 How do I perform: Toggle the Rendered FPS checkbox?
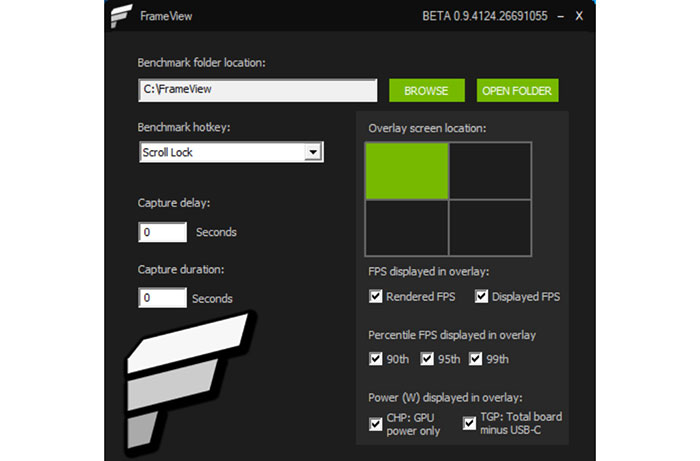pyautogui.click(x=375, y=296)
